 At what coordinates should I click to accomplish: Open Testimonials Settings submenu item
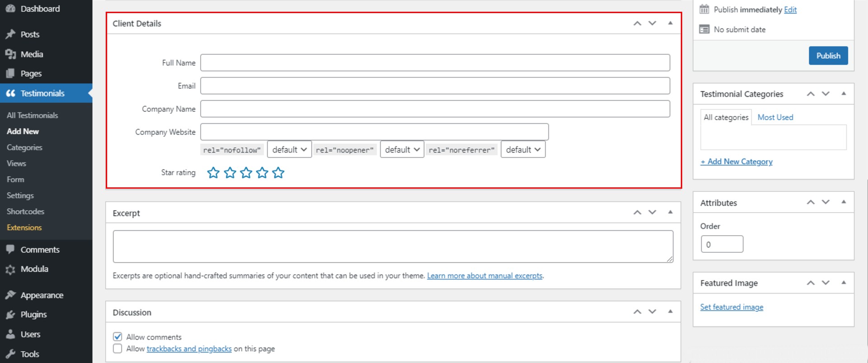(20, 195)
